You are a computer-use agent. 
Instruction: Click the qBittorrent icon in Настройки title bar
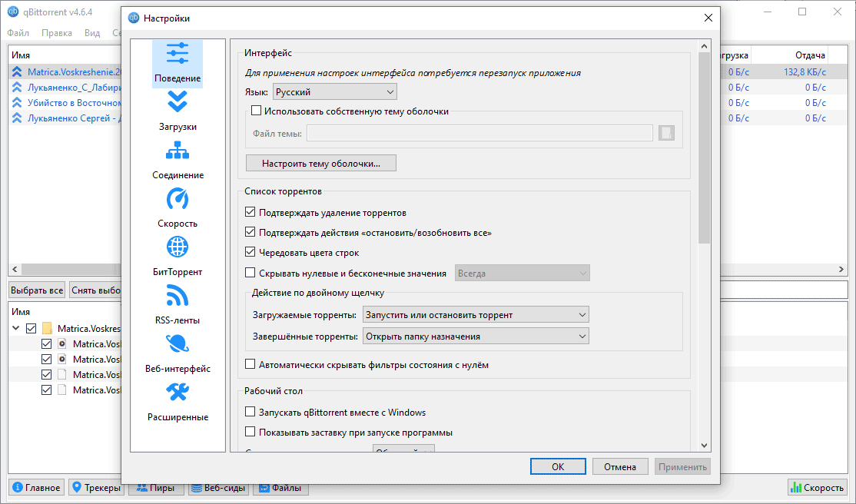click(134, 18)
